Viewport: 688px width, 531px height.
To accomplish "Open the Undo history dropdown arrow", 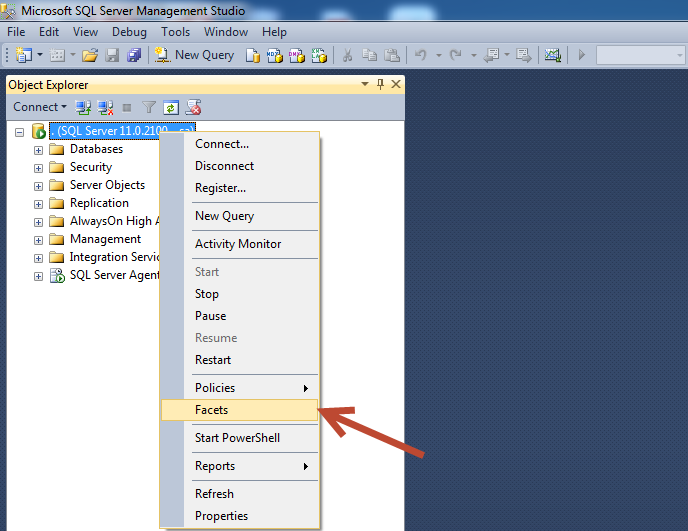I will (438, 55).
